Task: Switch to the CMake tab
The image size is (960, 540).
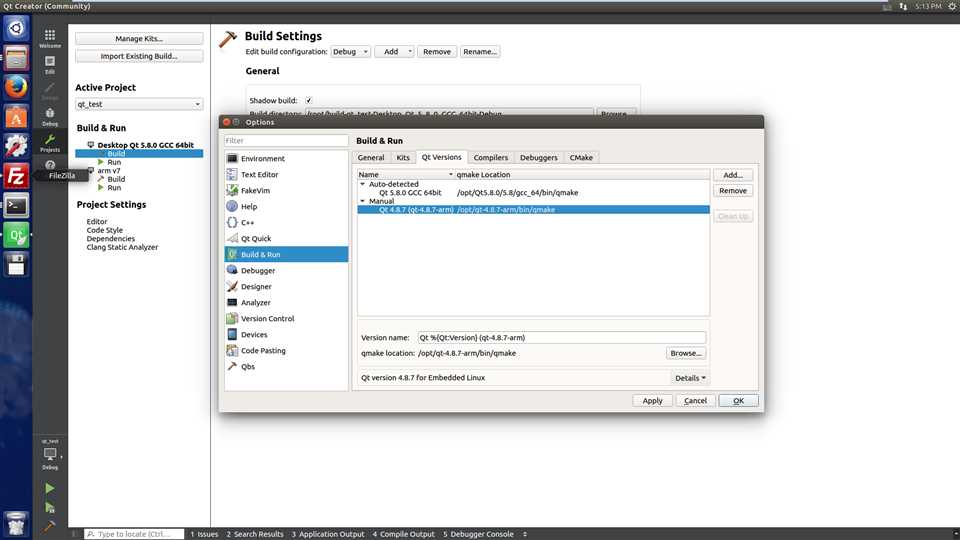Action: [x=581, y=157]
